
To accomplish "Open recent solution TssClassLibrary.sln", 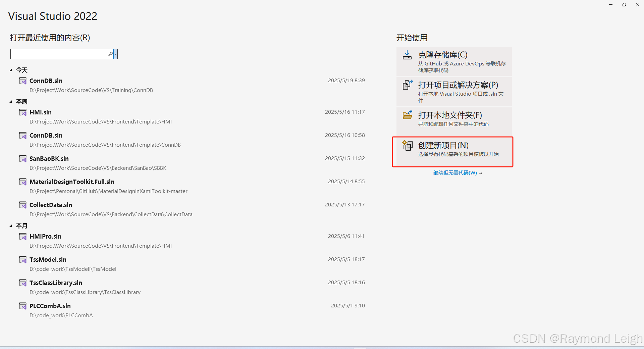I will pos(192,287).
